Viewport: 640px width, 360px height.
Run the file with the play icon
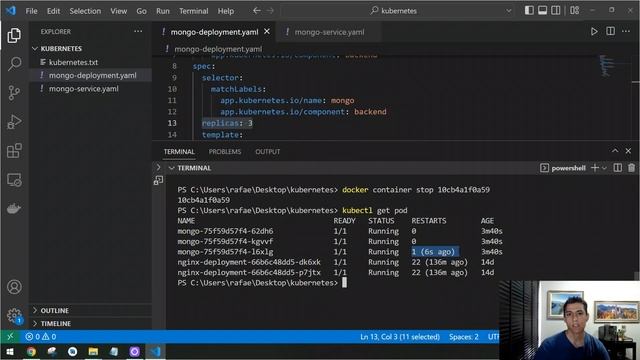[x=594, y=31]
